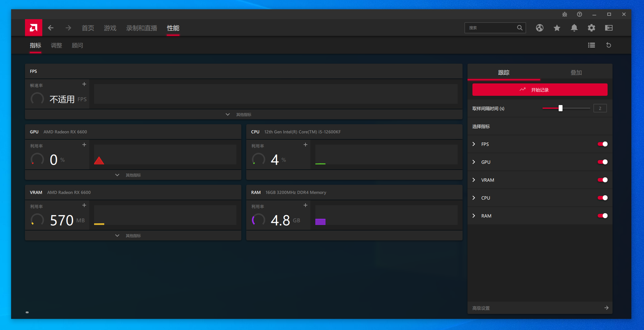The height and width of the screenshot is (330, 644).
Task: Minimize the AMD Software window
Action: click(594, 14)
